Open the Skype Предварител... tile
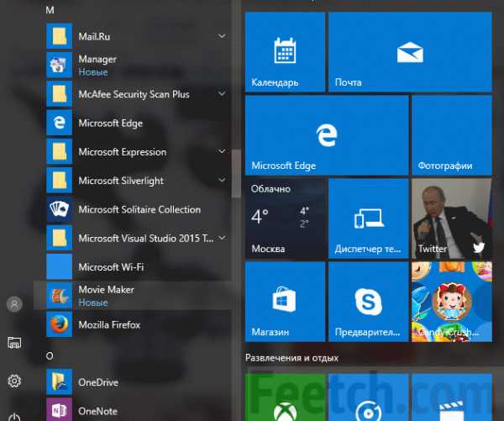Viewport: 504px width, 421px height. point(369,302)
